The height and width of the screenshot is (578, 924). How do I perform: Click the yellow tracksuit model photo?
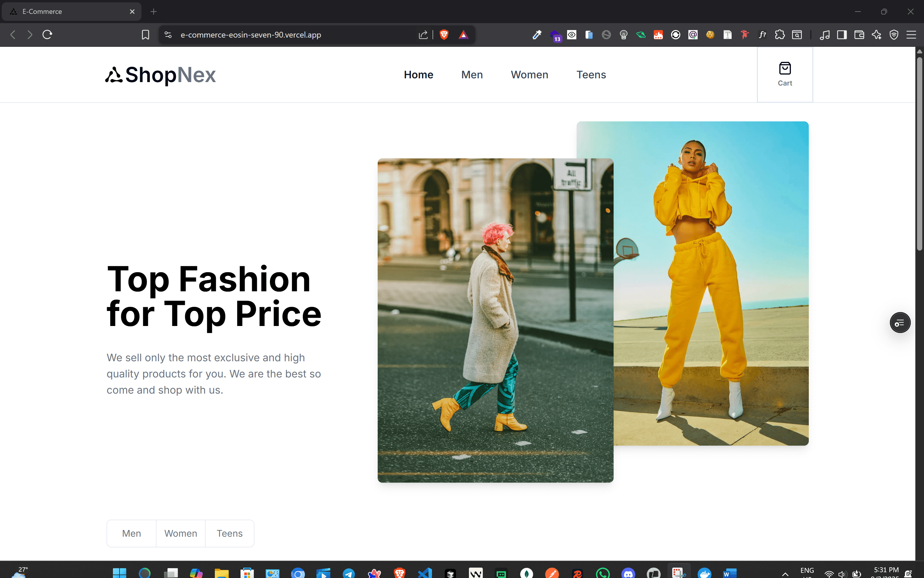click(x=711, y=283)
